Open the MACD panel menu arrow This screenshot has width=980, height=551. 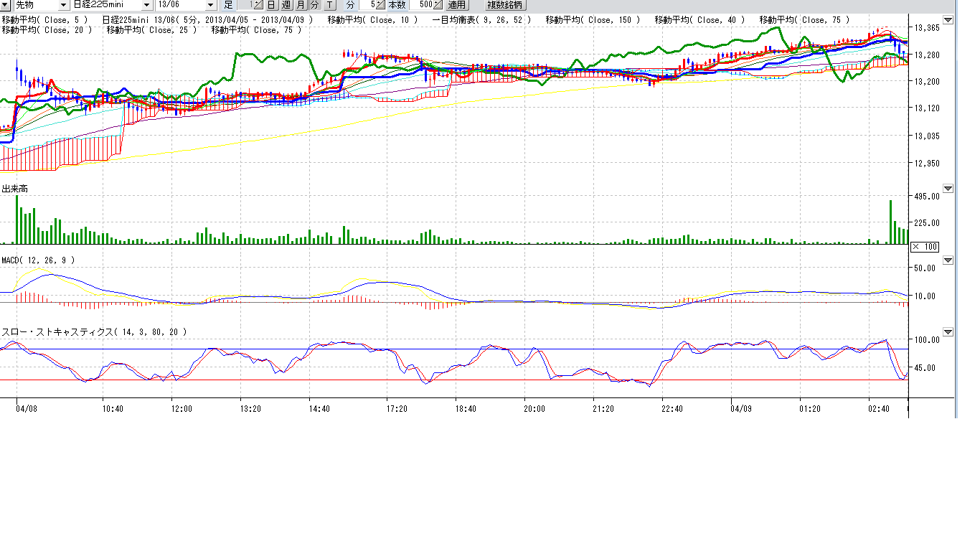(948, 260)
